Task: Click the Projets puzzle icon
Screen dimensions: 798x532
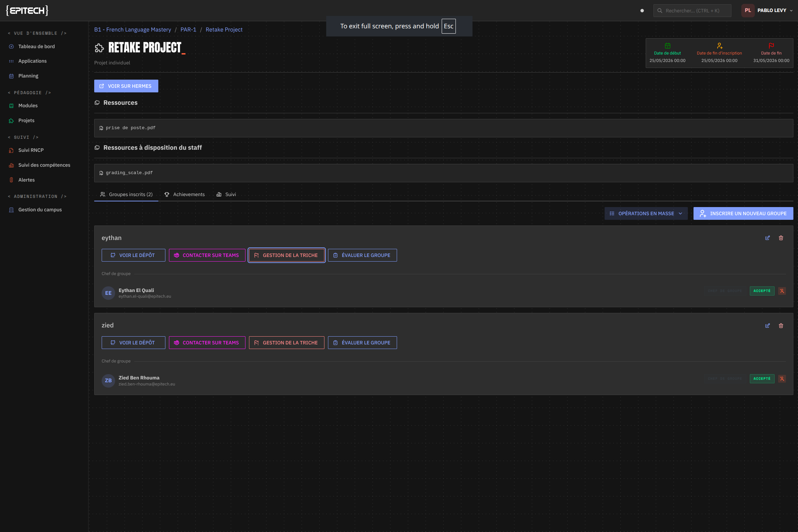Action: tap(11, 121)
